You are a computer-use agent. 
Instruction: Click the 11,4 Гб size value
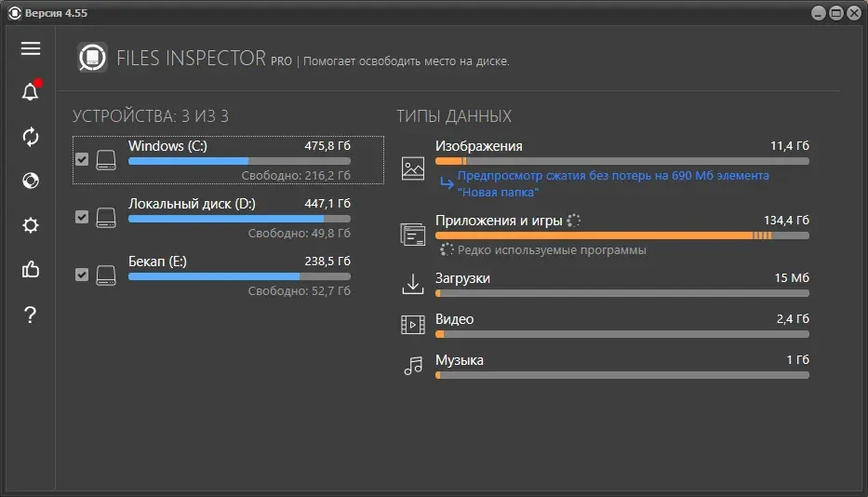coord(790,146)
